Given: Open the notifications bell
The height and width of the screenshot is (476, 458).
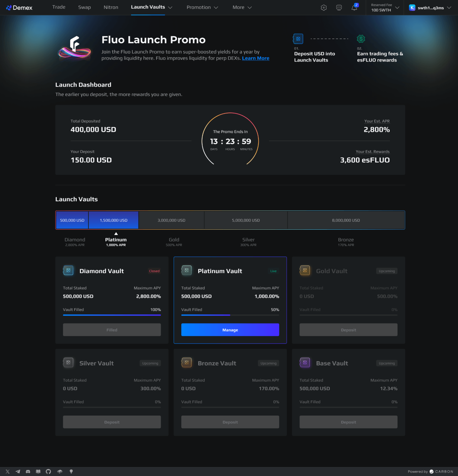Looking at the screenshot, I should [354, 8].
